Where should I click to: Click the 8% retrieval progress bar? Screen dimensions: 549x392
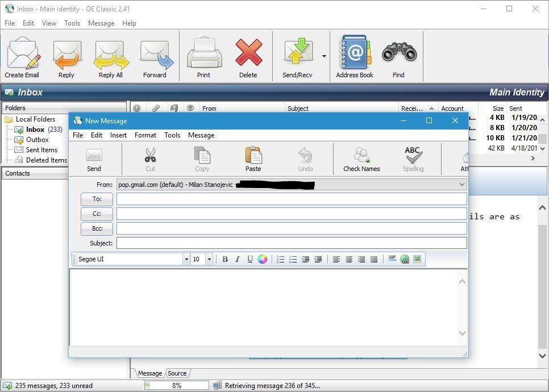point(177,385)
